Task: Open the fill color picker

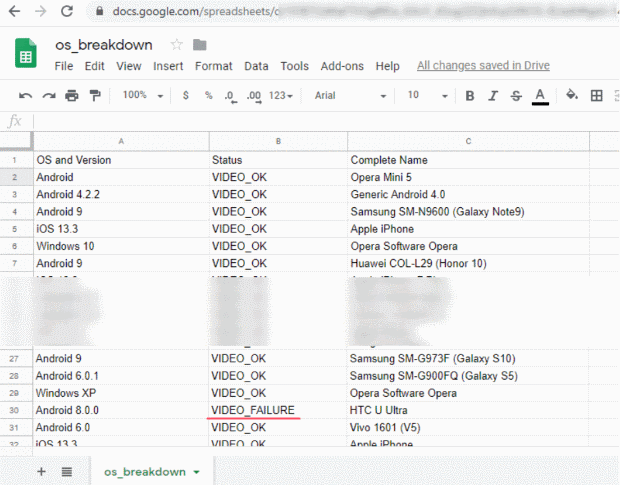Action: click(x=572, y=95)
